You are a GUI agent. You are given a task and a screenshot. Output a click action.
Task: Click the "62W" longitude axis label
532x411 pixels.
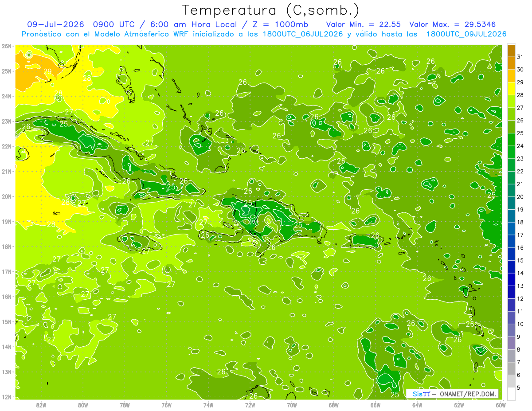pyautogui.click(x=459, y=405)
